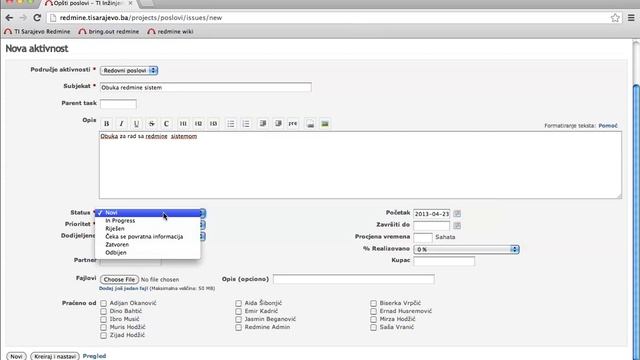Image resolution: width=640 pixels, height=360 pixels.
Task: Open Pomoć text formatting help
Action: pyautogui.click(x=608, y=126)
